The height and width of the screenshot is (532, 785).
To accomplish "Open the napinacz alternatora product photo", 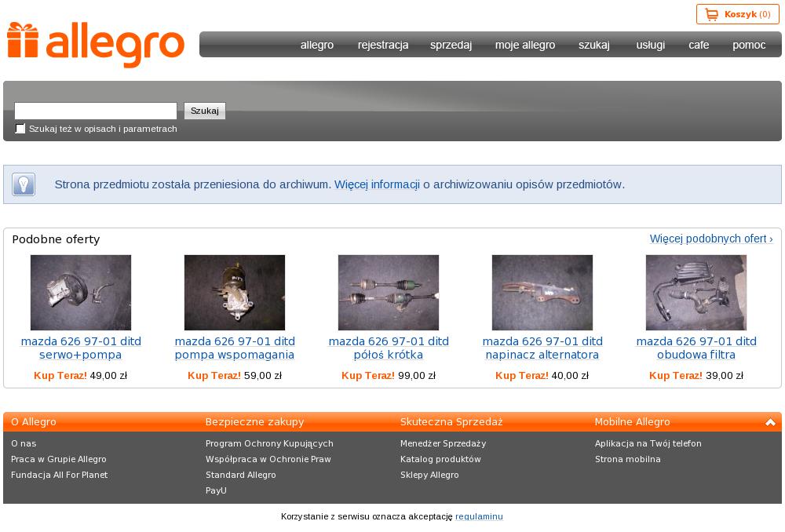I will 542,292.
